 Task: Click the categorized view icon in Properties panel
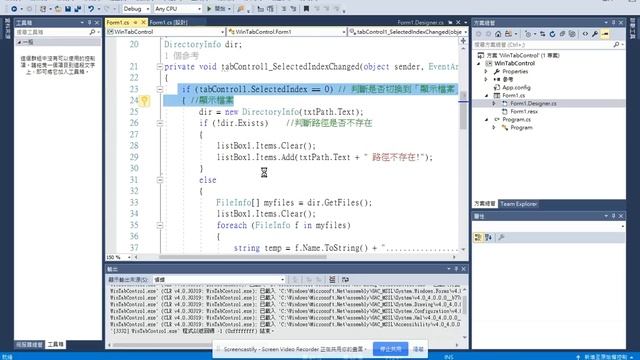tap(478, 237)
